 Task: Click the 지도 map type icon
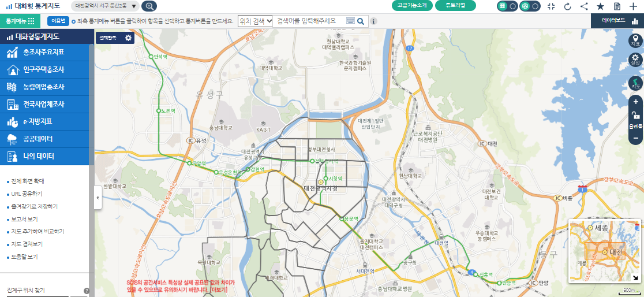click(635, 83)
